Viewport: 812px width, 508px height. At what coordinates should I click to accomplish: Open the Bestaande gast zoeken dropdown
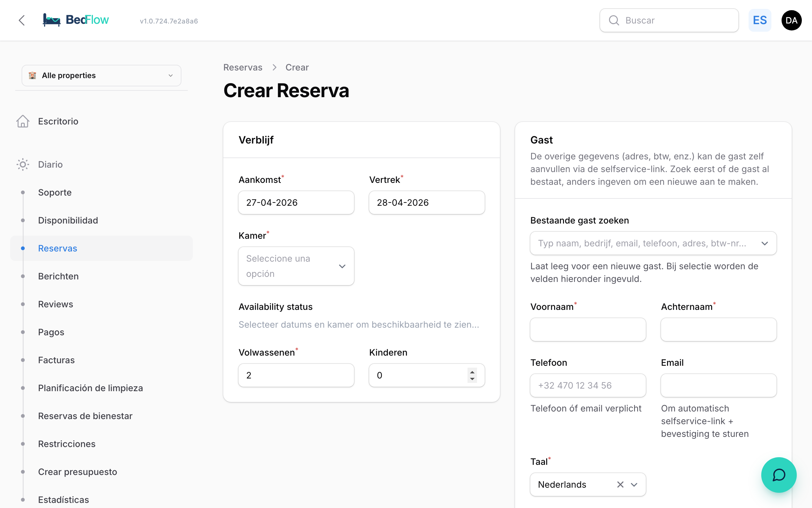click(x=653, y=243)
